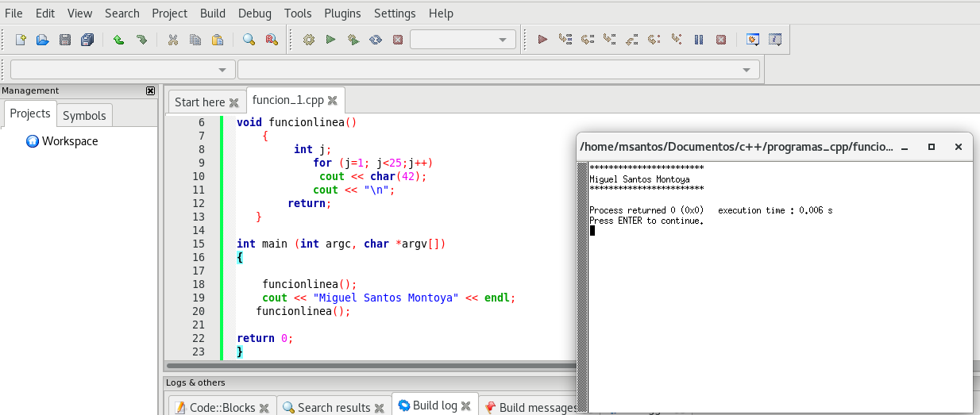Click the Save all files icon
The image size is (980, 415).
coord(87,40)
